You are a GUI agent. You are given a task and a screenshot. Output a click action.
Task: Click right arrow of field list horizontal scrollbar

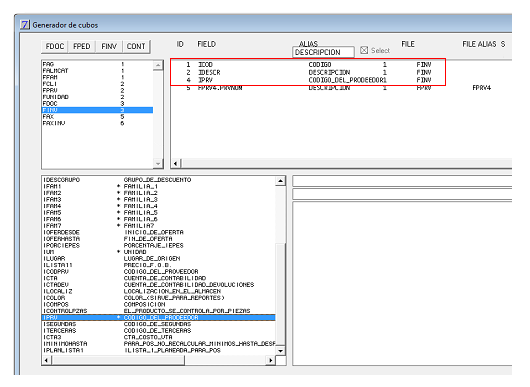point(270,360)
